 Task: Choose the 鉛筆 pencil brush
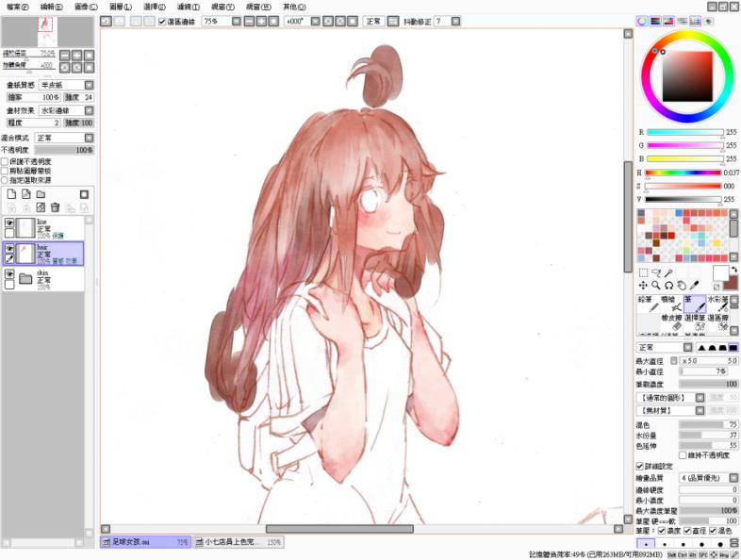pos(648,304)
